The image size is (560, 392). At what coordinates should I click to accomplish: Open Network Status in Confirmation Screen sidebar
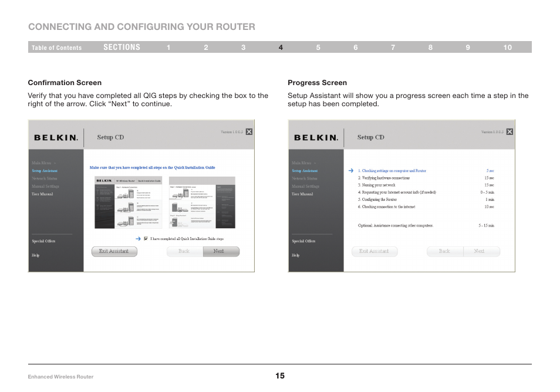[x=44, y=178]
